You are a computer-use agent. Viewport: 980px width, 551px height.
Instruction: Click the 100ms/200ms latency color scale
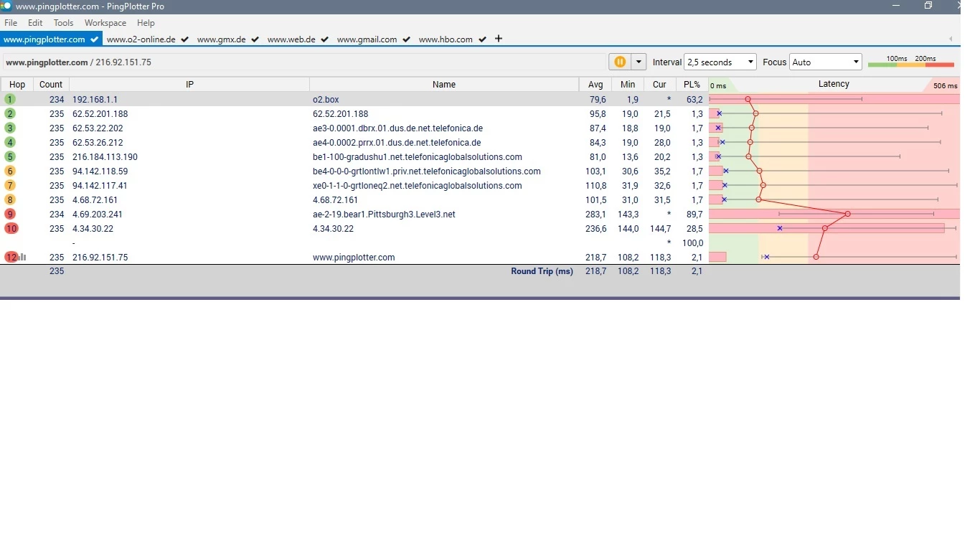pos(911,62)
